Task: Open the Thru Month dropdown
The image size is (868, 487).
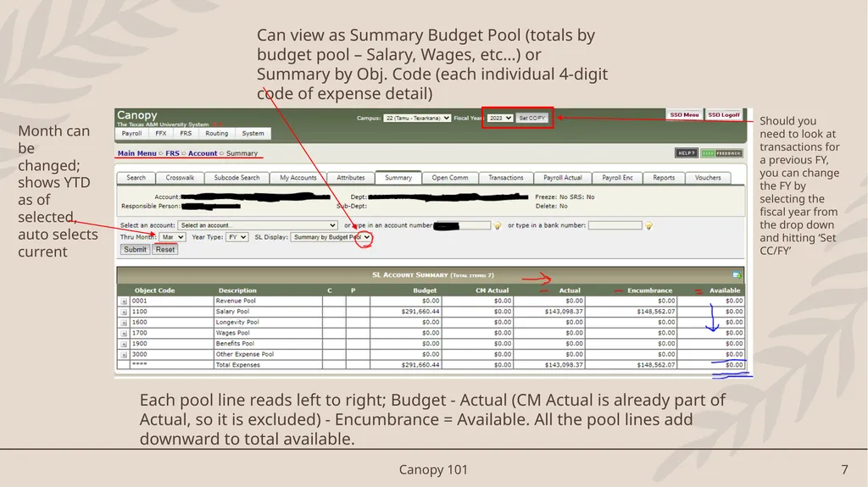Action: (172, 237)
